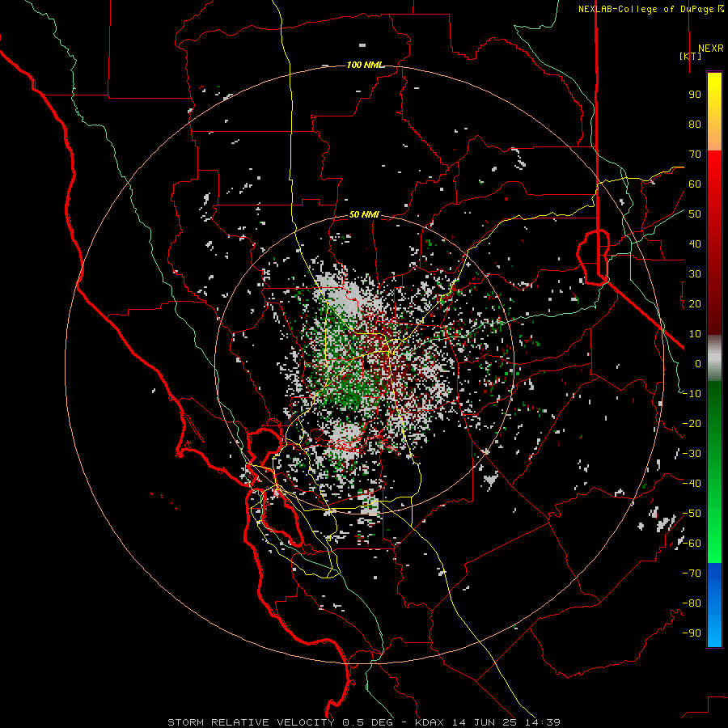Viewport: 728px width, 728px height.
Task: Pick the gray zero-velocity segment of the color bar
Action: pyautogui.click(x=714, y=358)
